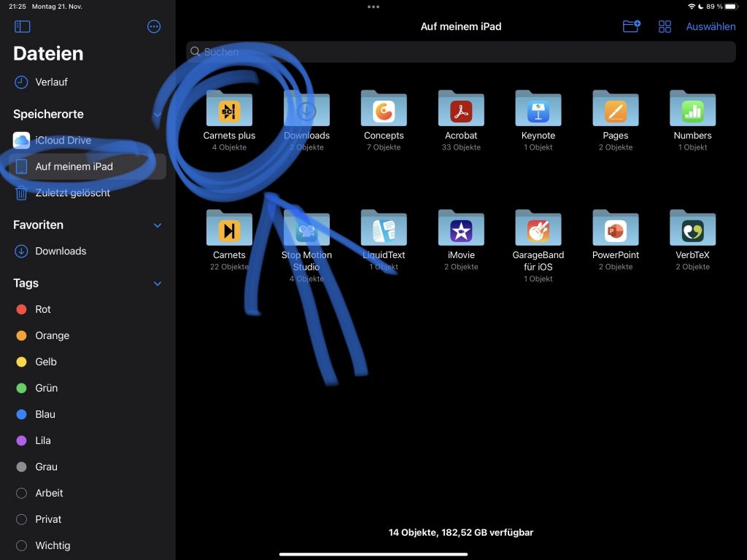Tap the three-dot multitasking control at top

[373, 7]
